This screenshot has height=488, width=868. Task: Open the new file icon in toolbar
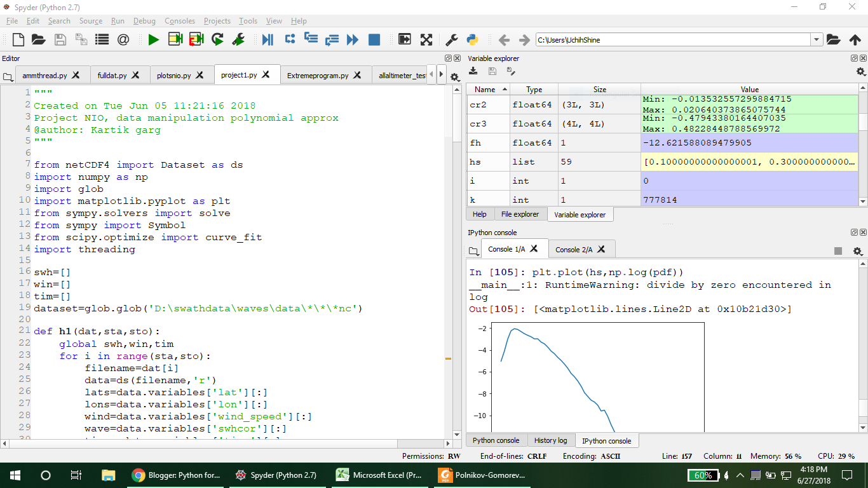point(18,40)
